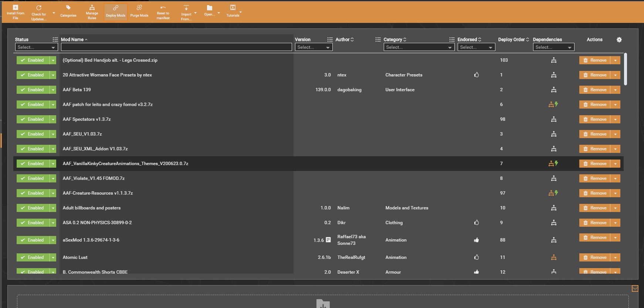
Task: Remove the Bed Handjob alt mod
Action: (595, 60)
